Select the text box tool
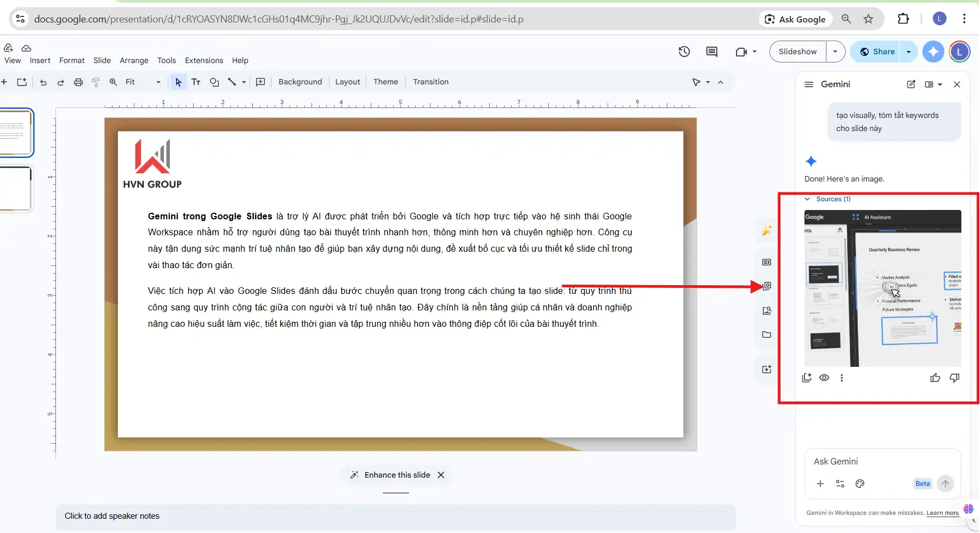 [x=196, y=82]
